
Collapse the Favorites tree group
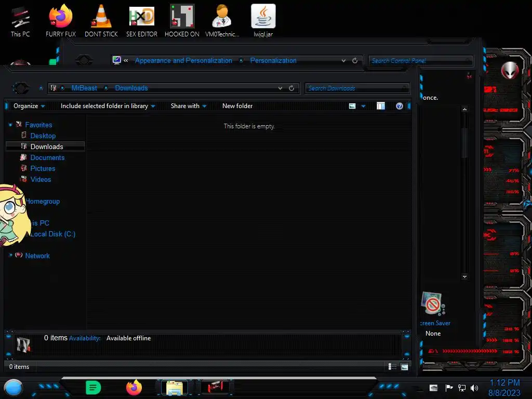[10, 125]
